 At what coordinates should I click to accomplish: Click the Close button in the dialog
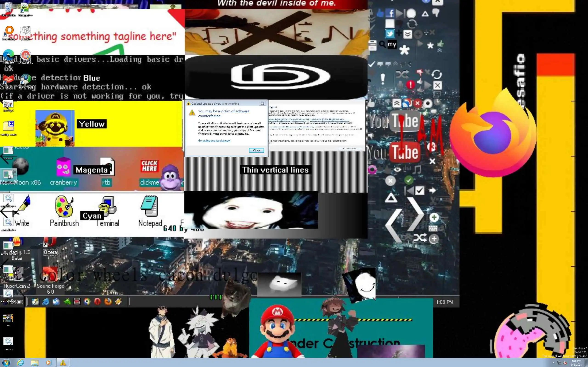[256, 150]
